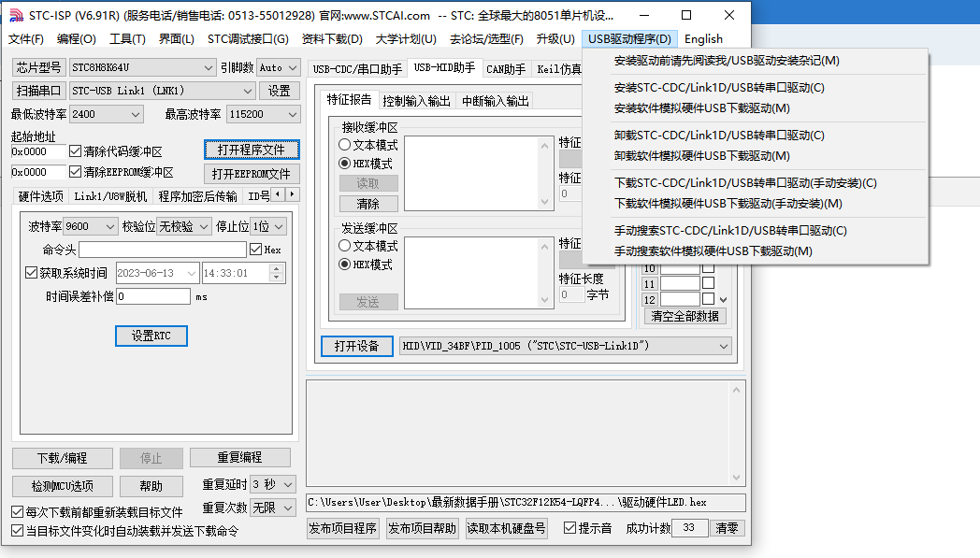Select 文本模式 in 接收缓冲区

[x=344, y=144]
